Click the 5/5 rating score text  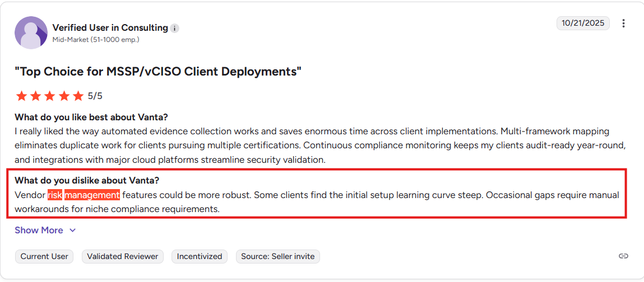(95, 96)
